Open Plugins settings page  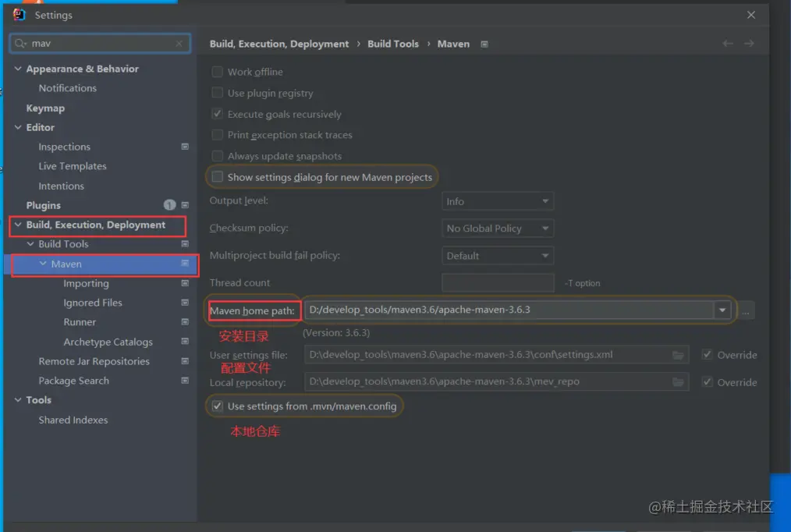[x=44, y=205]
